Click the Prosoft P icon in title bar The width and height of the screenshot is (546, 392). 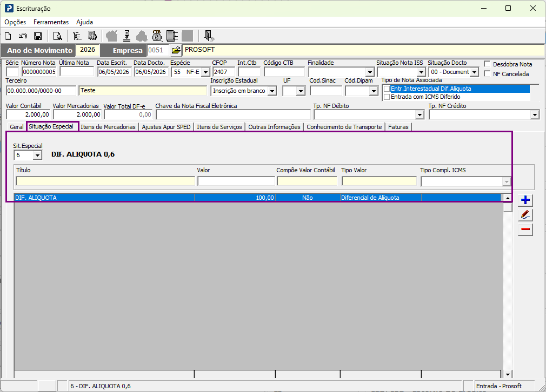(x=9, y=8)
